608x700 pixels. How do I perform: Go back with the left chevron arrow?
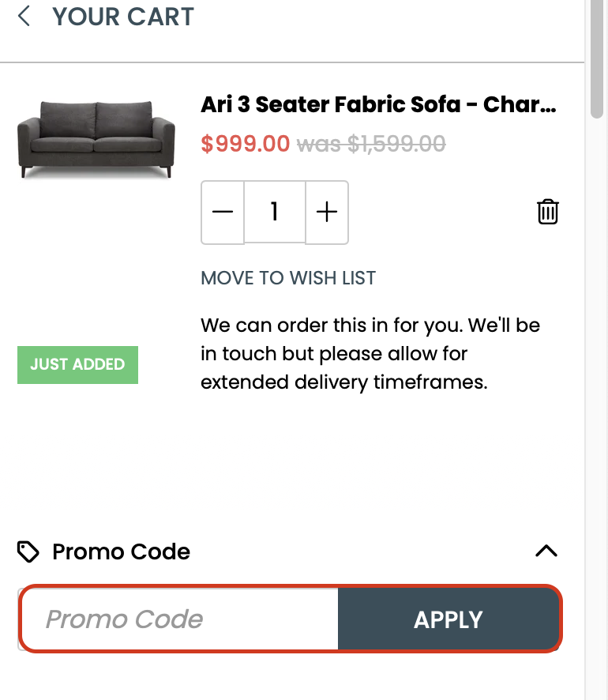point(24,16)
